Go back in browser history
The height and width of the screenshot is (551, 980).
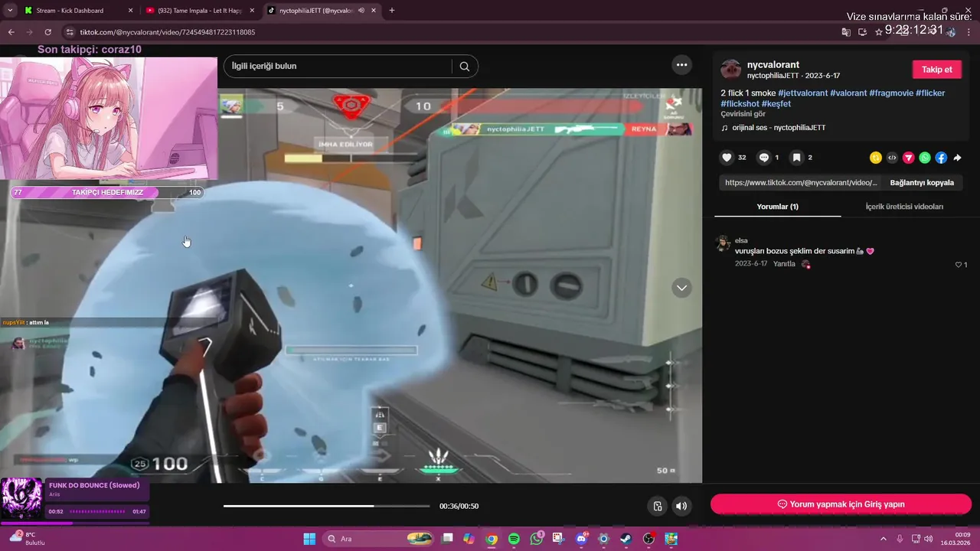pos(11,32)
